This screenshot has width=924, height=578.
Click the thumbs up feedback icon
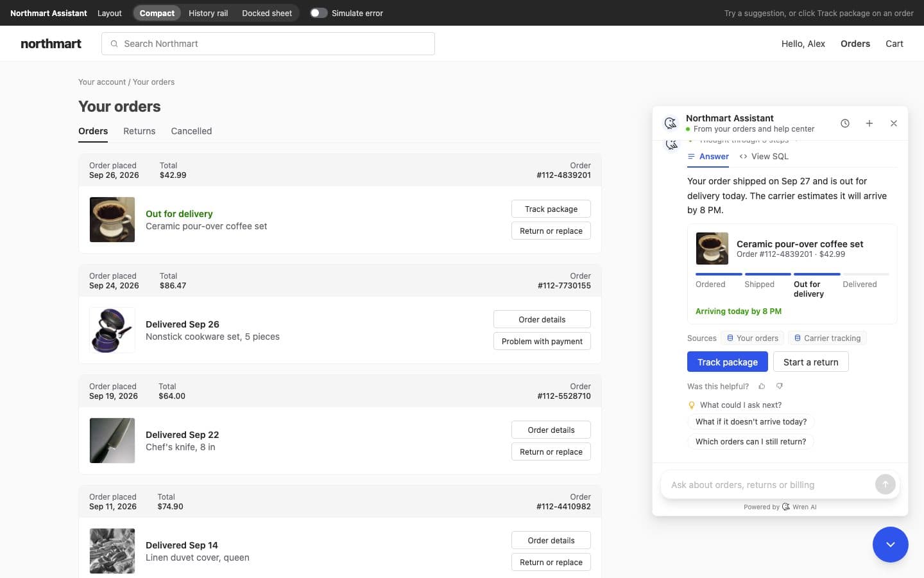coord(762,386)
